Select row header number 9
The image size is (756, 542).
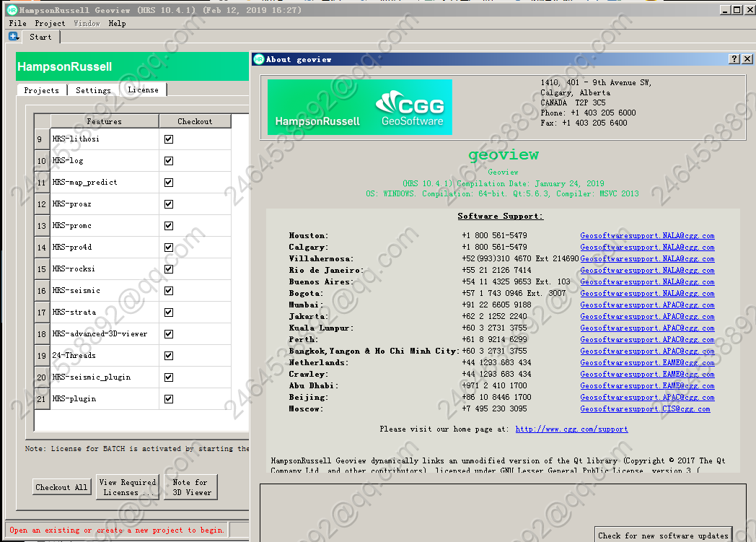pos(42,139)
